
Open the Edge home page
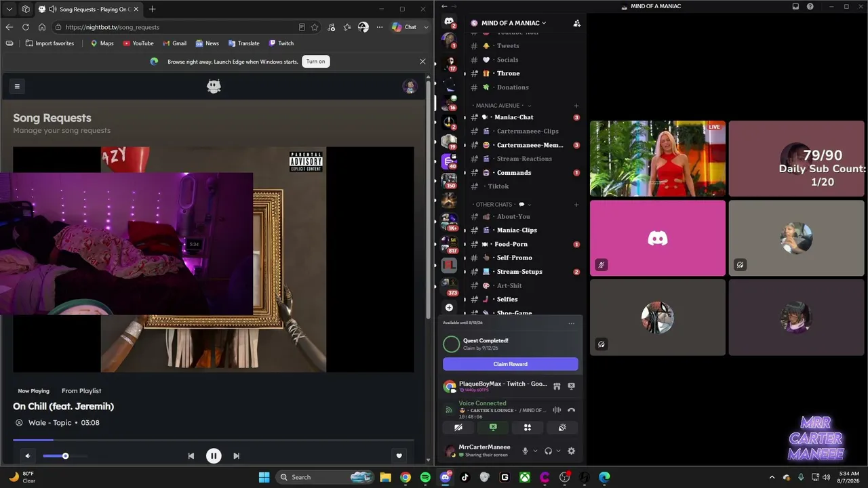click(x=42, y=27)
